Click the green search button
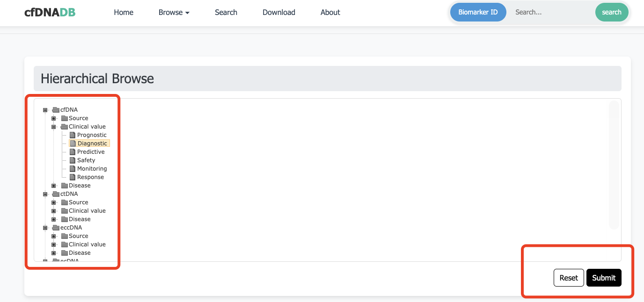644x302 pixels. (612, 12)
